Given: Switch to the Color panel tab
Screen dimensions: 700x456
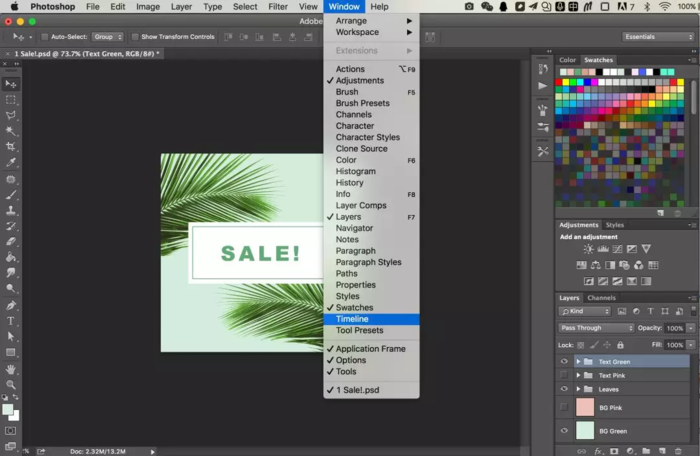Looking at the screenshot, I should pos(567,60).
